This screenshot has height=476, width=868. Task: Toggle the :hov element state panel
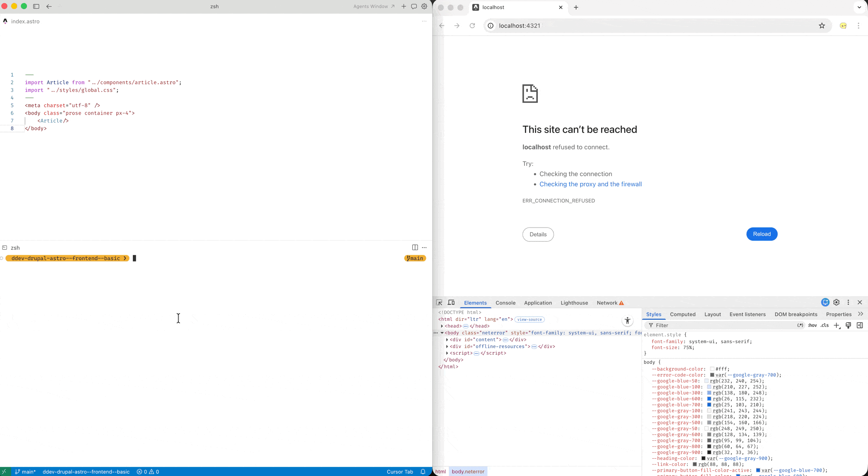pyautogui.click(x=812, y=325)
